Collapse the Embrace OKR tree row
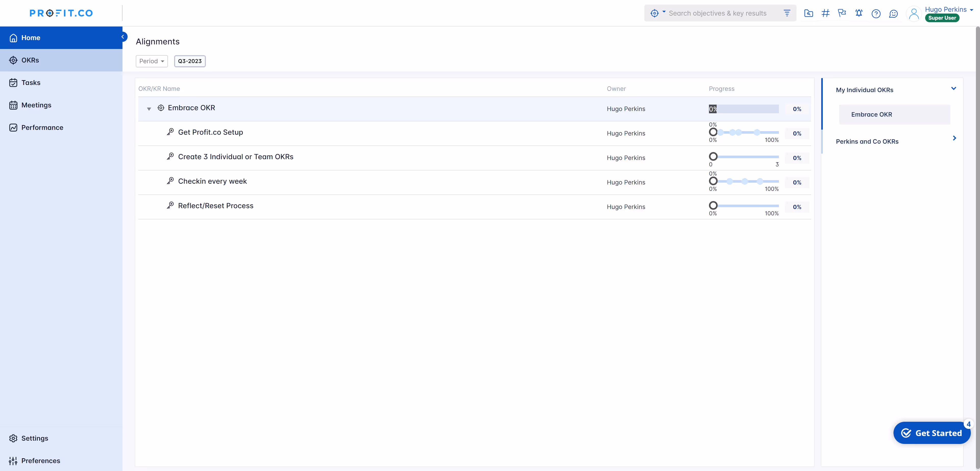980x471 pixels. click(x=149, y=109)
